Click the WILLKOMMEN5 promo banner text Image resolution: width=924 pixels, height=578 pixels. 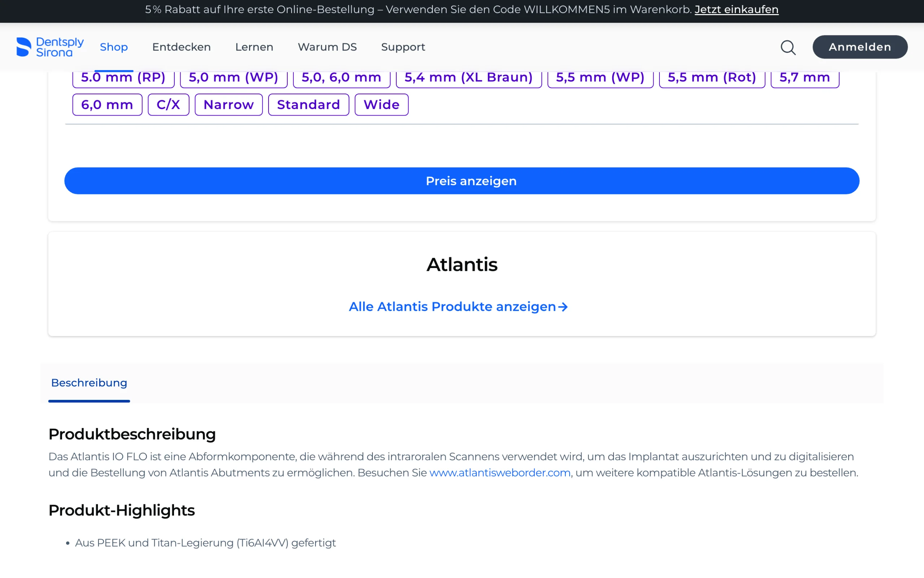point(418,9)
